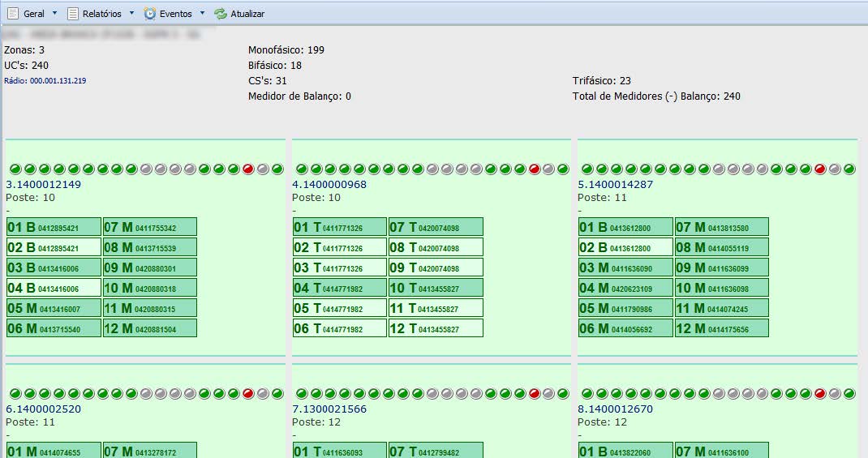The height and width of the screenshot is (458, 868).
Task: Expand the Geral dropdown arrow
Action: 54,14
